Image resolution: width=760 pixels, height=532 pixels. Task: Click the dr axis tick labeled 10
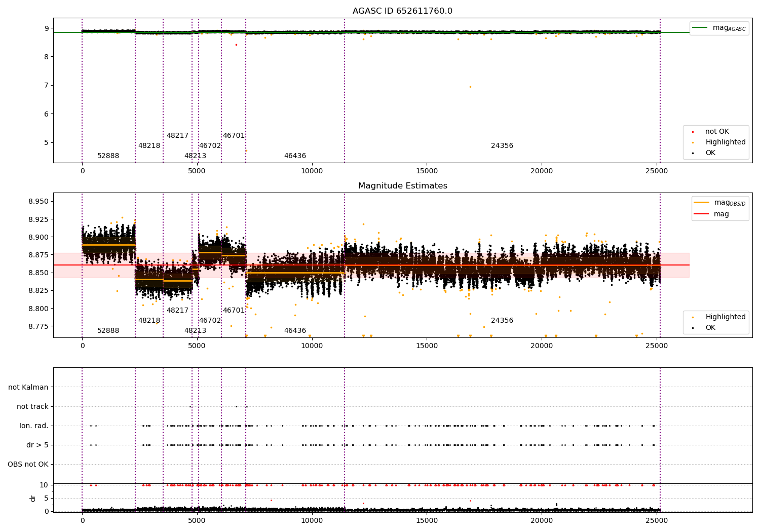click(x=44, y=485)
